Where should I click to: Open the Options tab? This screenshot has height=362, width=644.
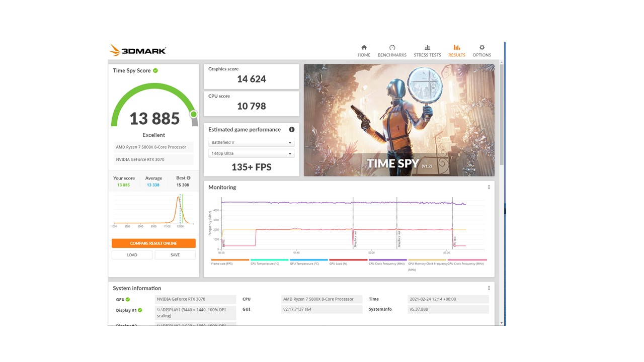(x=481, y=51)
